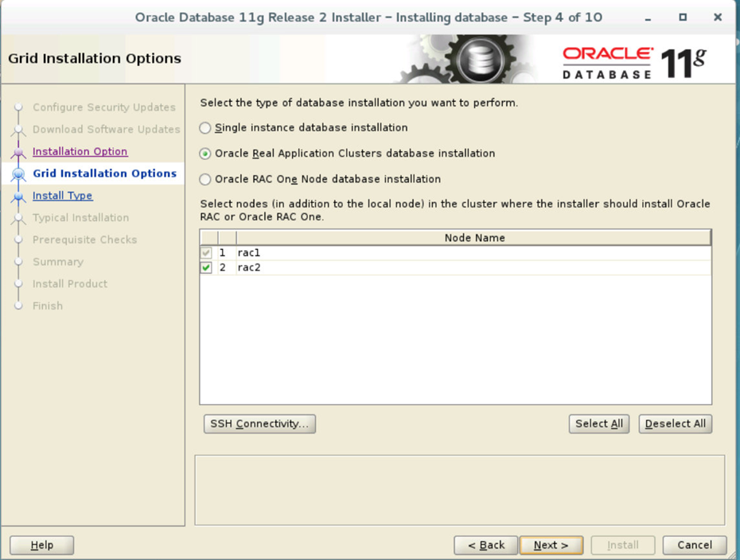This screenshot has height=560, width=740.
Task: Click the Install Product step label
Action: click(70, 283)
